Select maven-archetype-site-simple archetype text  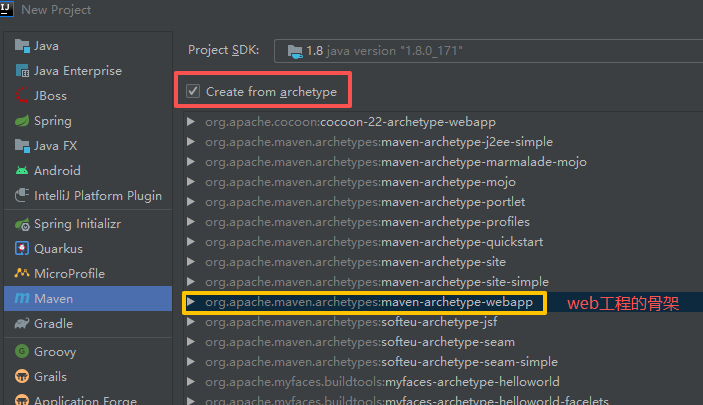(377, 282)
